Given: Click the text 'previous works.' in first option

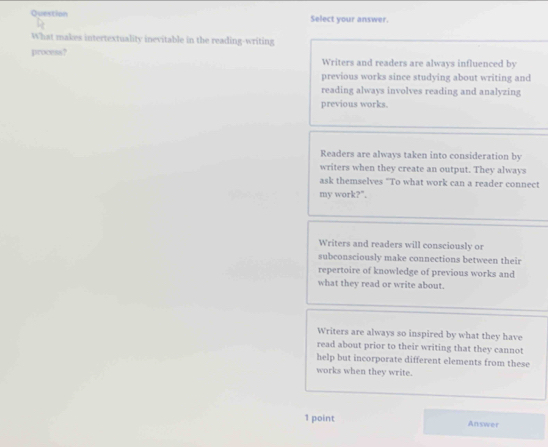Looking at the screenshot, I should [x=354, y=104].
